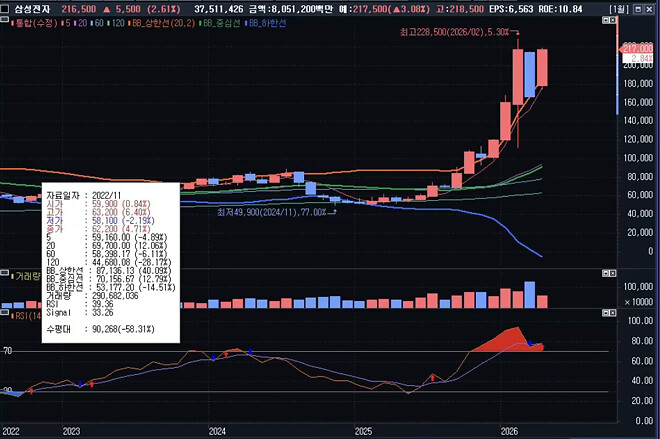Click the volume figure 37,511,426
The width and height of the screenshot is (660, 439).
point(218,9)
